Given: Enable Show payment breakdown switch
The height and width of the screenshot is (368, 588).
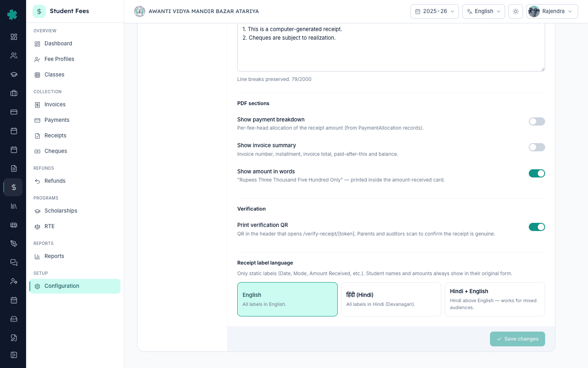Looking at the screenshot, I should pyautogui.click(x=537, y=121).
